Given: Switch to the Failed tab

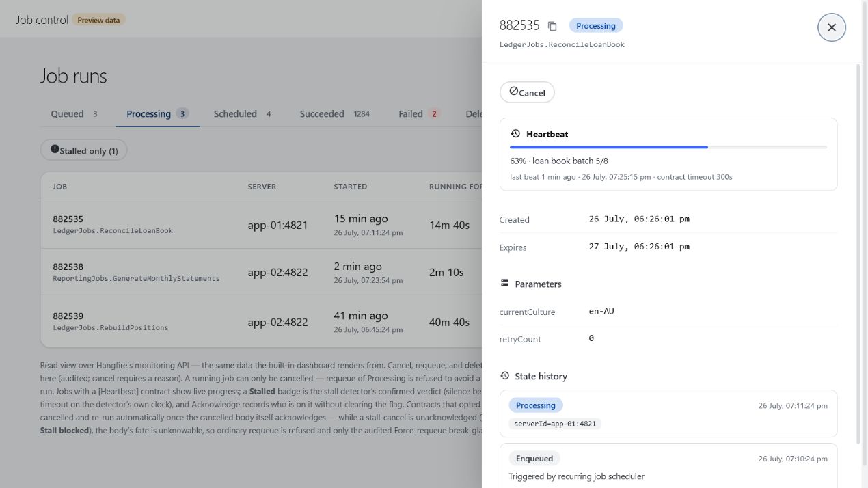Looking at the screenshot, I should (419, 114).
